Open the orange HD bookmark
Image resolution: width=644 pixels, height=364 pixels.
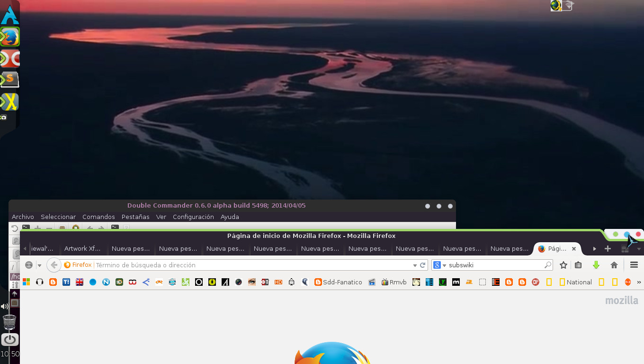pos(278,282)
